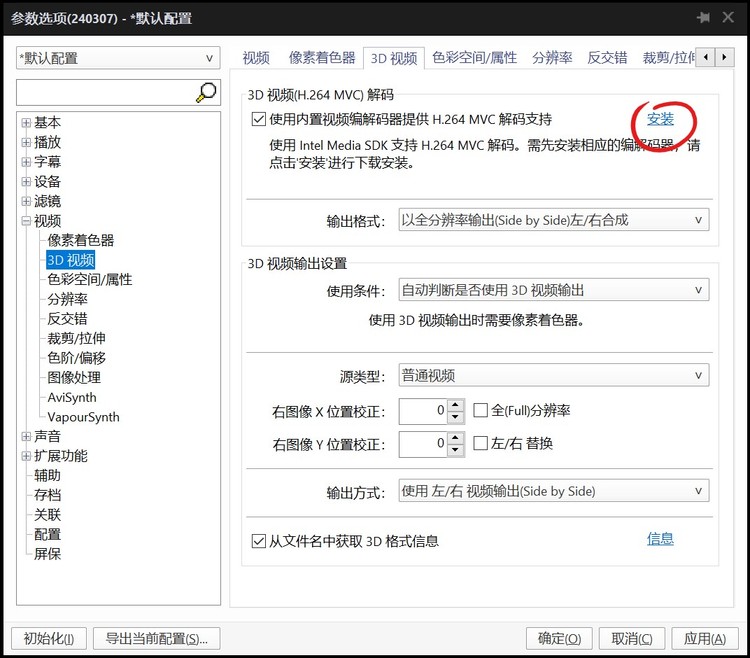750x658 pixels.
Task: Decrease 右图像 Y 位置校正 value
Action: (x=456, y=449)
